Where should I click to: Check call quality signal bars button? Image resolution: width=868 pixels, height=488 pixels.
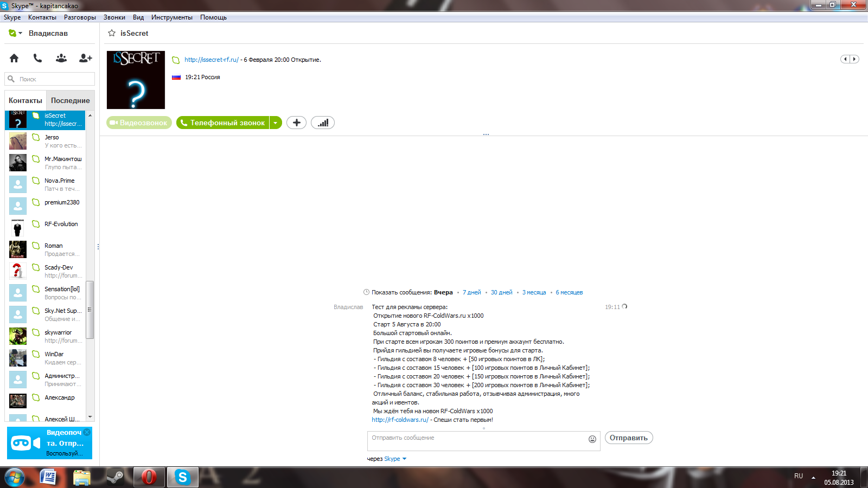point(323,123)
